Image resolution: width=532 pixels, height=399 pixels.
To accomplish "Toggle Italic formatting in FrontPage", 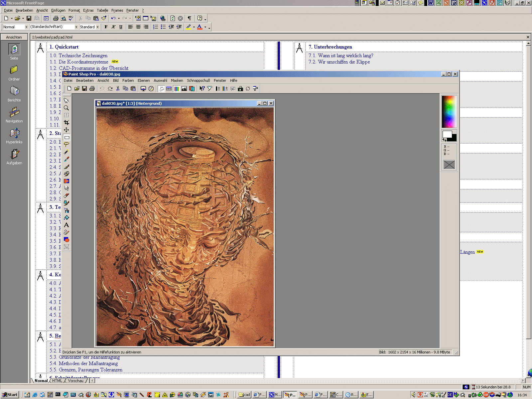I will click(x=113, y=27).
